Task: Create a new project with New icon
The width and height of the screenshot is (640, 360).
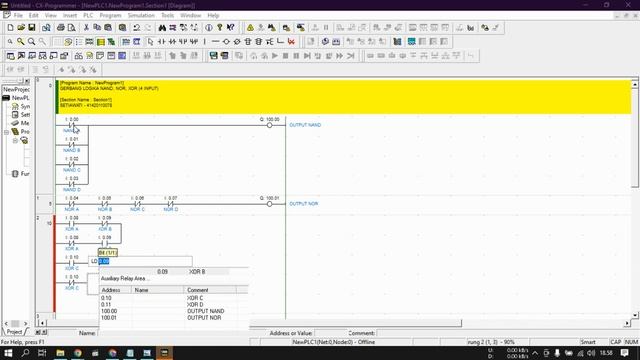Action: 10,28
